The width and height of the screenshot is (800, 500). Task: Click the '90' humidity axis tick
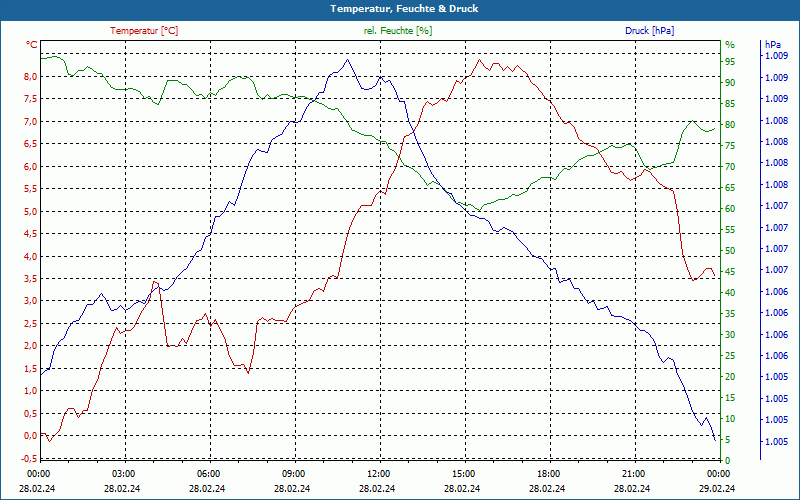[730, 83]
